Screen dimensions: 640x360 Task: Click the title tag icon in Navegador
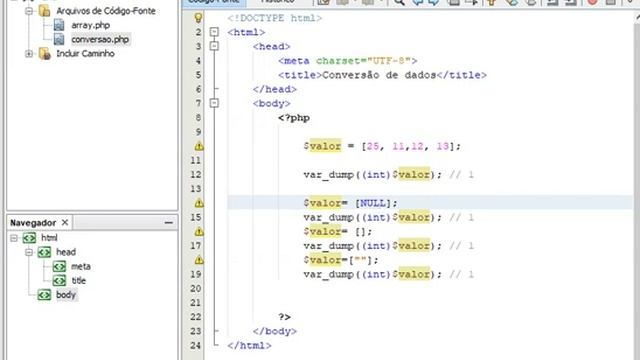point(59,280)
